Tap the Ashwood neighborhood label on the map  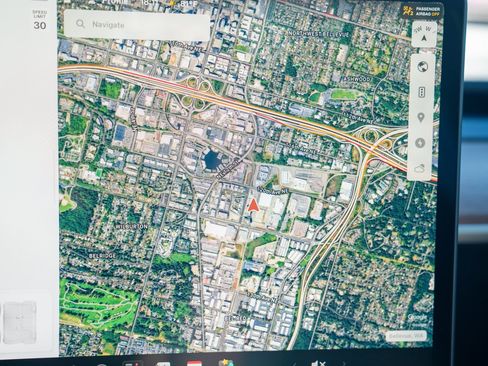coord(357,79)
